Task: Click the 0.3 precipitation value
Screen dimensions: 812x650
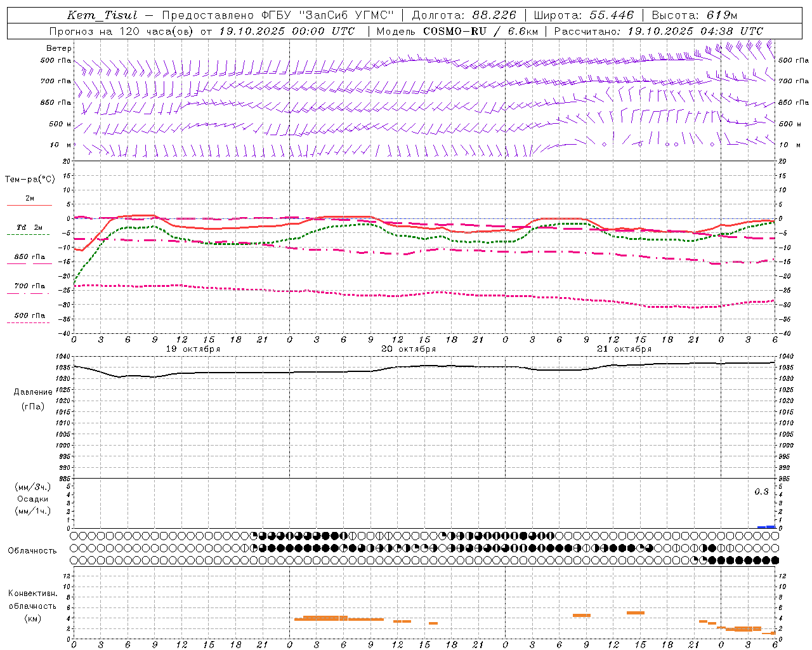Action: click(x=761, y=492)
